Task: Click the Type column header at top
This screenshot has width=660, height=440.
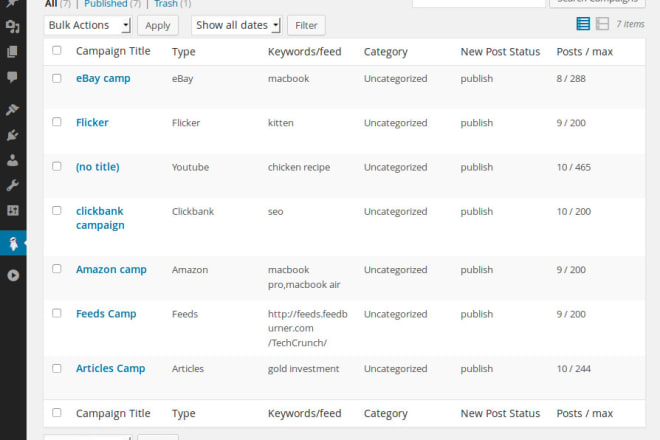Action: click(184, 52)
